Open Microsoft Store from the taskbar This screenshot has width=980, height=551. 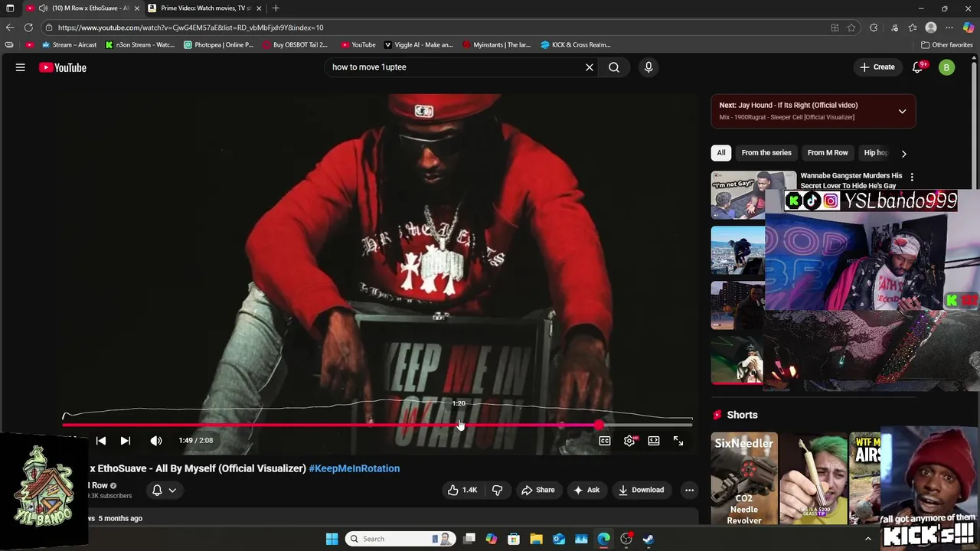coord(514,539)
